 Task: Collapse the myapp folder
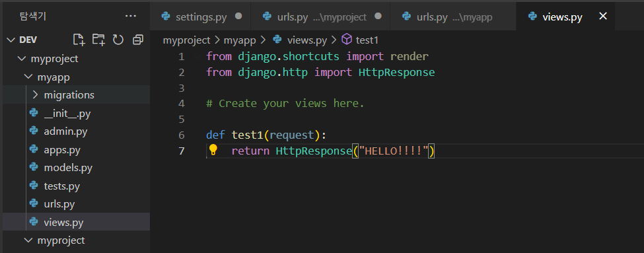pos(28,77)
